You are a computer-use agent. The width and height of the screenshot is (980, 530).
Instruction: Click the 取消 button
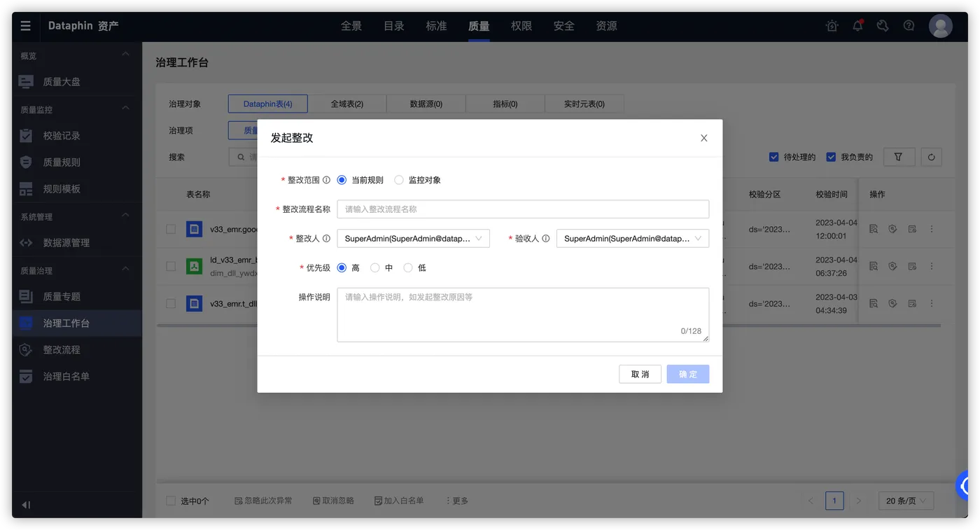pyautogui.click(x=640, y=375)
